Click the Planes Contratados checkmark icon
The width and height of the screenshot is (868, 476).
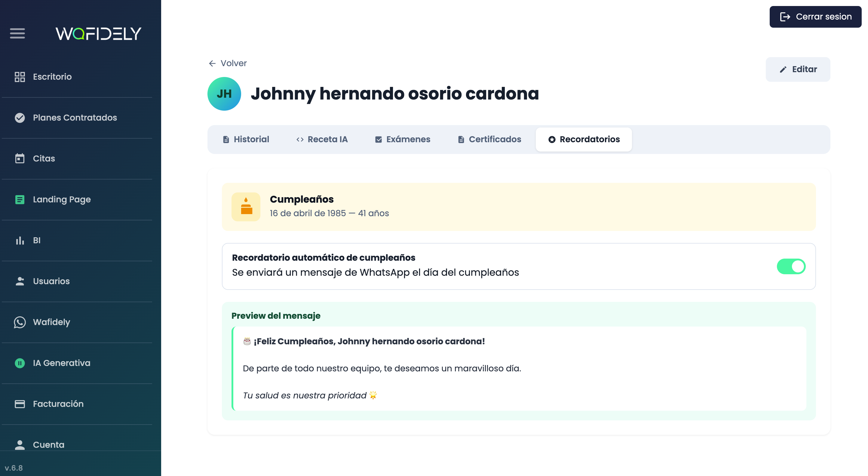[x=20, y=118]
